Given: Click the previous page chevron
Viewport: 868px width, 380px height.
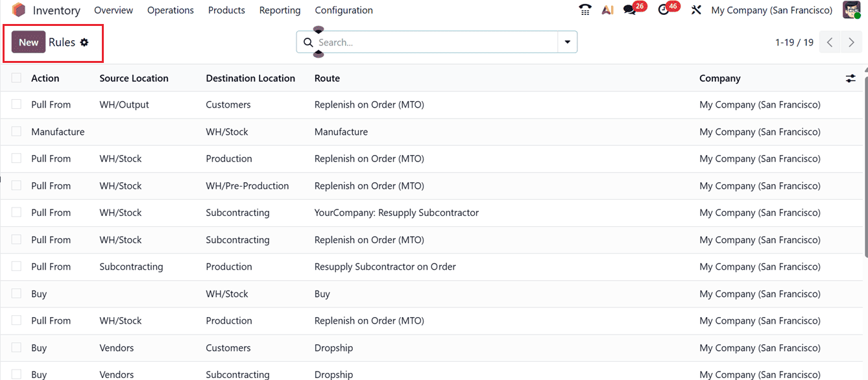Looking at the screenshot, I should (829, 42).
